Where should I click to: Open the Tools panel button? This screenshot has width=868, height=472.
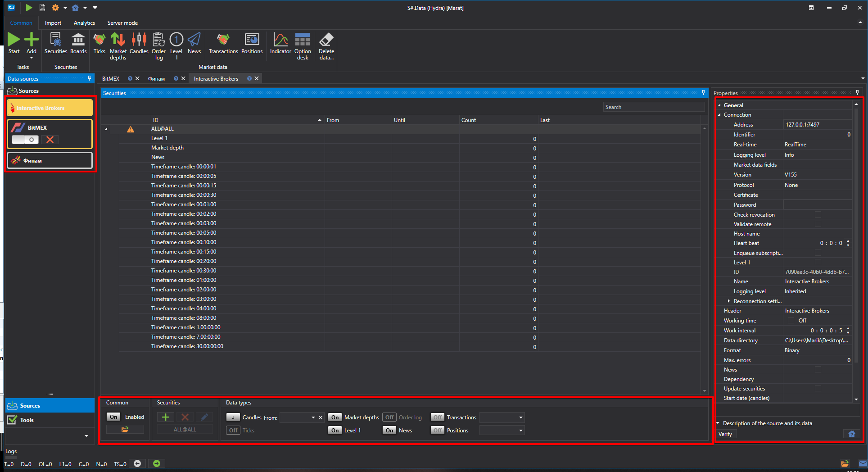50,420
